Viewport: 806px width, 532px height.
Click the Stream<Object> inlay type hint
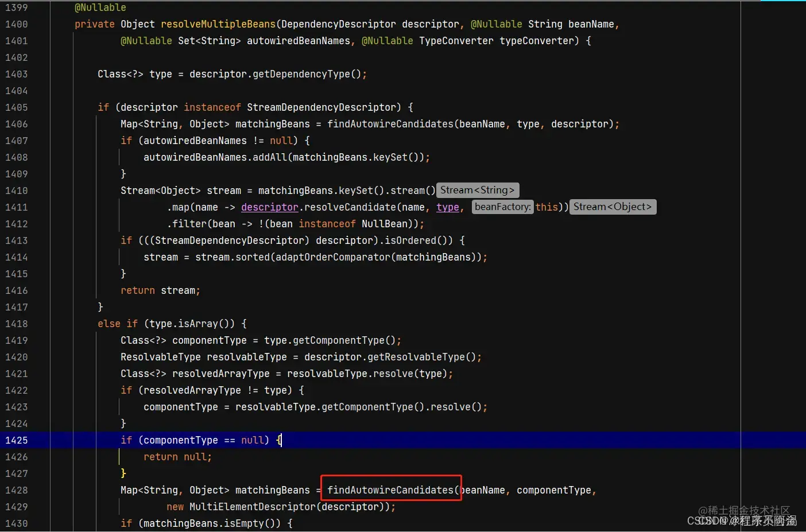tap(613, 207)
